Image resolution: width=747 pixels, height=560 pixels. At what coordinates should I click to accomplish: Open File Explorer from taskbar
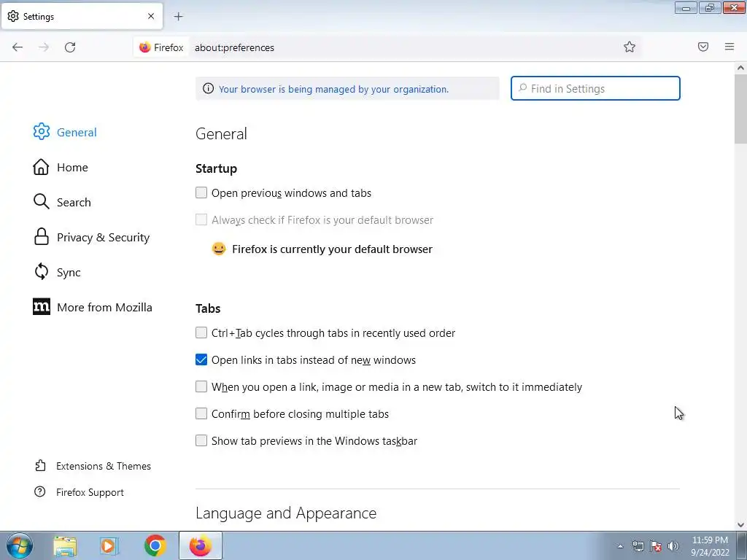(65, 546)
